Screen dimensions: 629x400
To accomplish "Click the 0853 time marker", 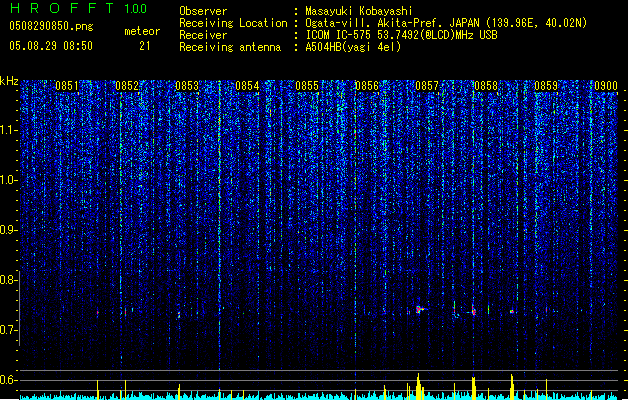I will tap(187, 86).
